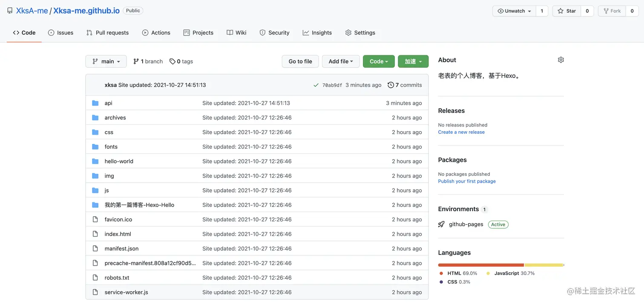Open the Issues tab

[x=60, y=33]
